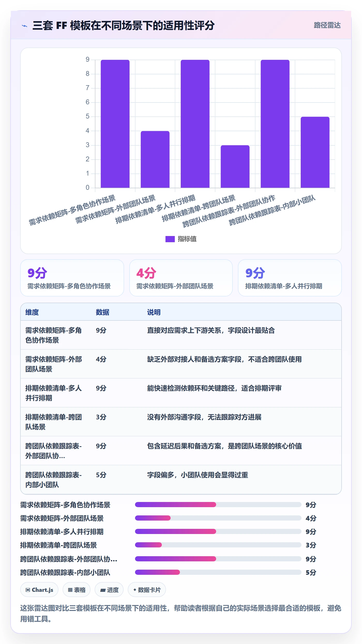Select the 表格 tag chip
Screen dimensions: 362x644
77,590
